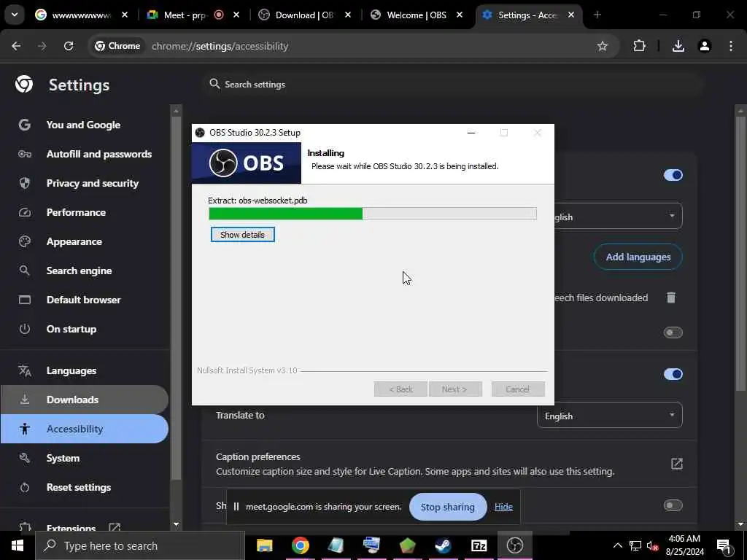This screenshot has width=747, height=560.
Task: Turn off the top Accessibility toggle
Action: coord(673,175)
